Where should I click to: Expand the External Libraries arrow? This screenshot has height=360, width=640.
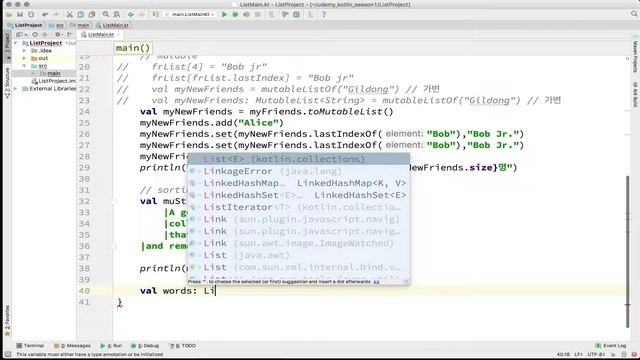16,89
